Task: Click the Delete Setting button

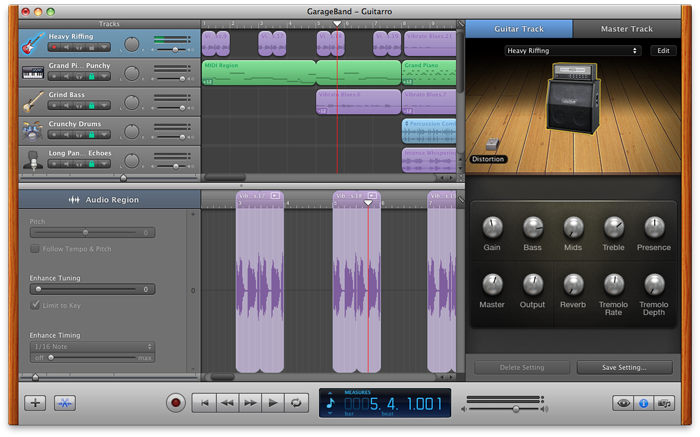Action: coord(522,367)
